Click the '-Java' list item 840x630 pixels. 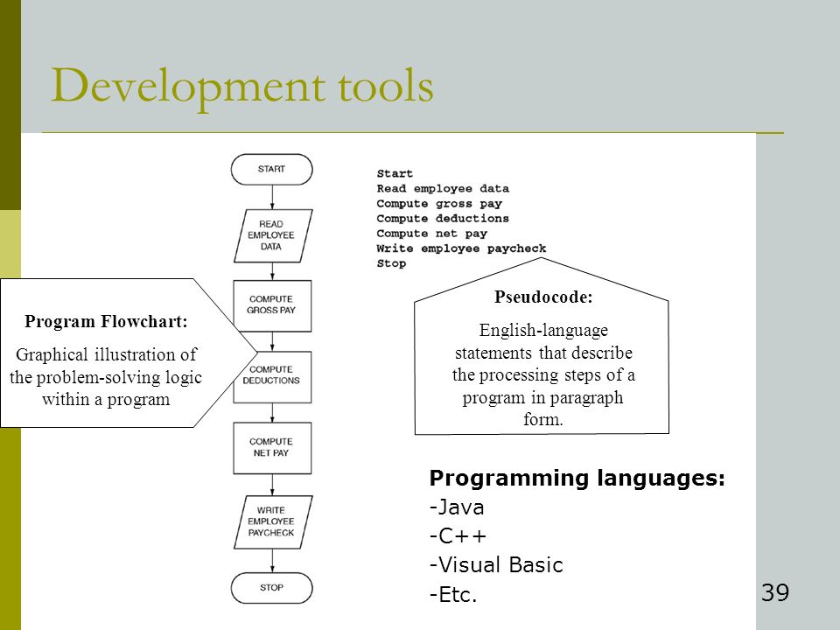click(457, 507)
